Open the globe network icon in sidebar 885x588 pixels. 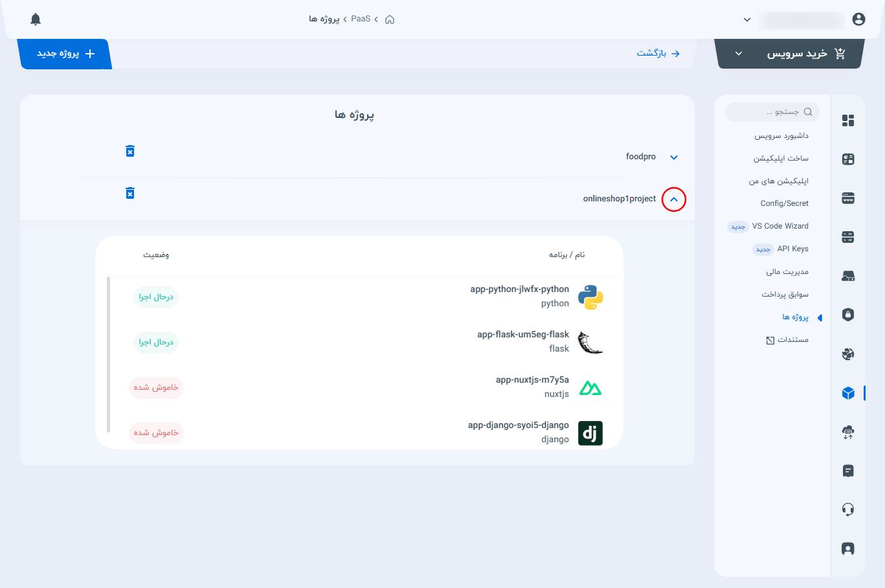pyautogui.click(x=848, y=354)
